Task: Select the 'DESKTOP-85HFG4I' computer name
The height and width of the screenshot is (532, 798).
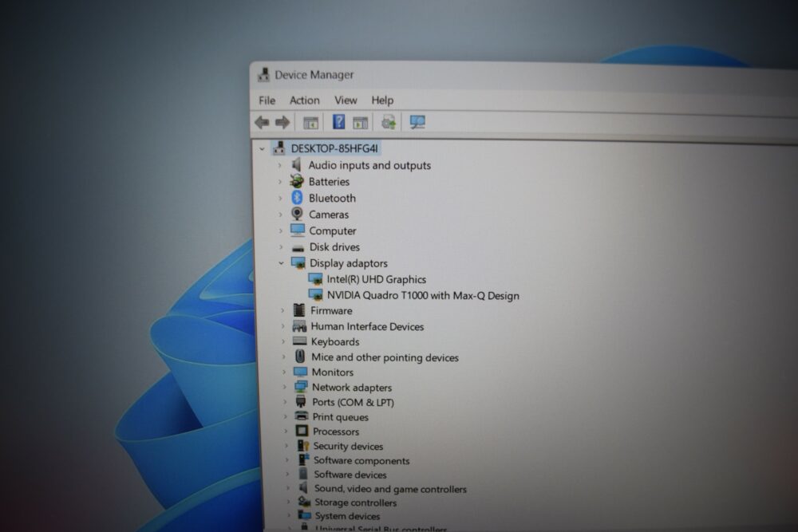Action: [334, 148]
